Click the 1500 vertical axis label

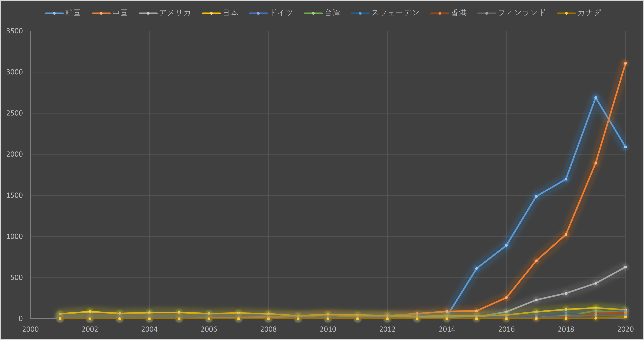click(x=14, y=195)
